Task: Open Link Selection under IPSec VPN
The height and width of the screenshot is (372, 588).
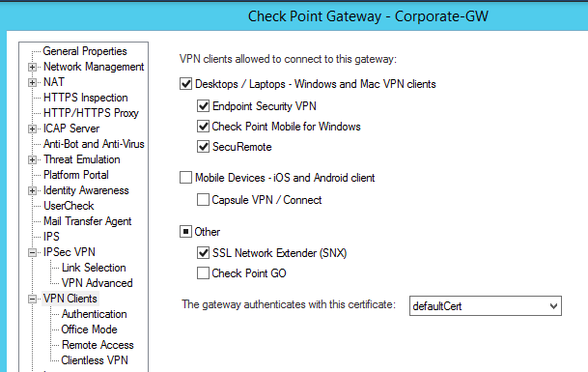Action: tap(94, 268)
